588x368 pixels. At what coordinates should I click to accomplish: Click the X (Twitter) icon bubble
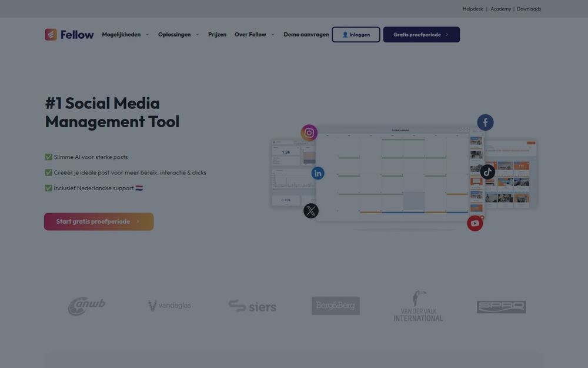(311, 211)
